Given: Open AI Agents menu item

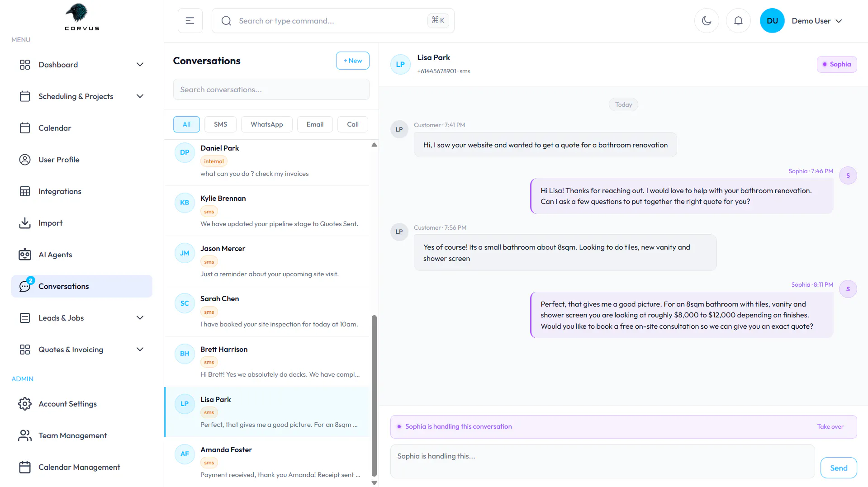Looking at the screenshot, I should pos(82,255).
